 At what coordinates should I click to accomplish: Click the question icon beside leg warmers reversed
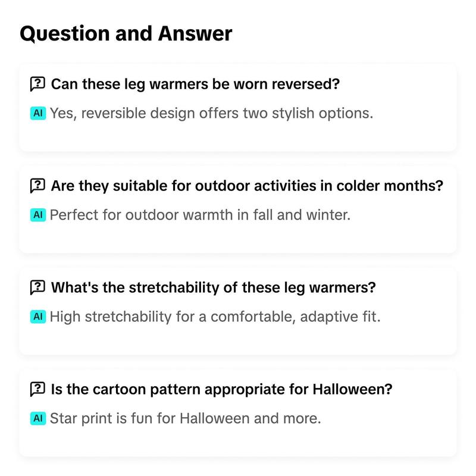pos(37,84)
